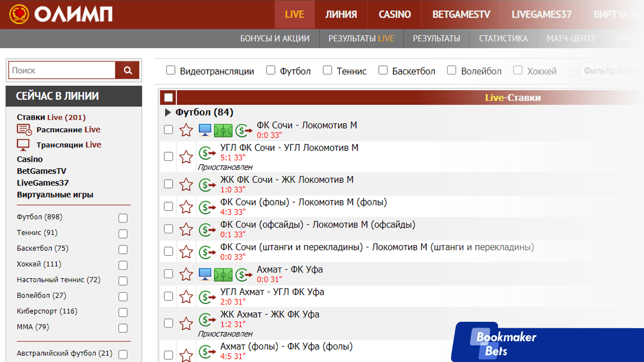This screenshot has width=644, height=362.
Task: Open field visualization icon for Ахмат - ФК Уфа
Action: point(223,275)
